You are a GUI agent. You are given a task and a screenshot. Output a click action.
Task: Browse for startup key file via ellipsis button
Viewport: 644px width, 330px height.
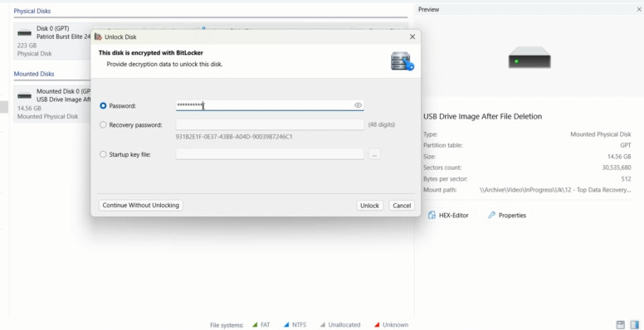click(374, 155)
